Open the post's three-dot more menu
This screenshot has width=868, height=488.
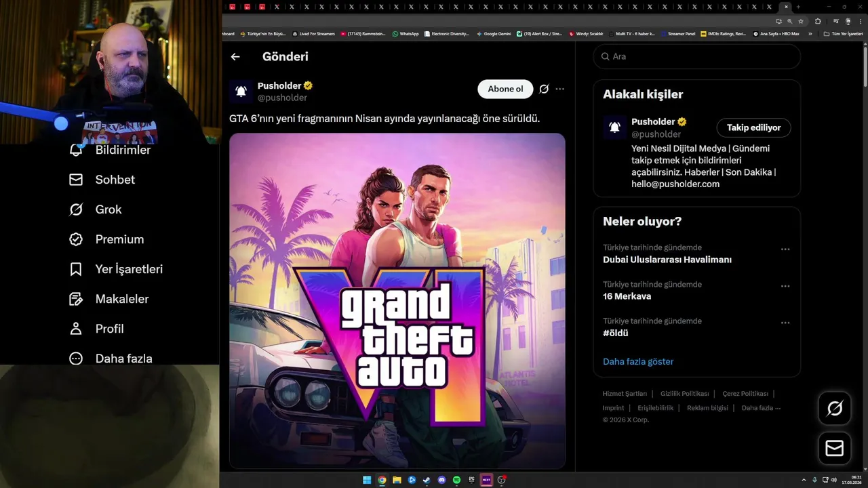[559, 89]
